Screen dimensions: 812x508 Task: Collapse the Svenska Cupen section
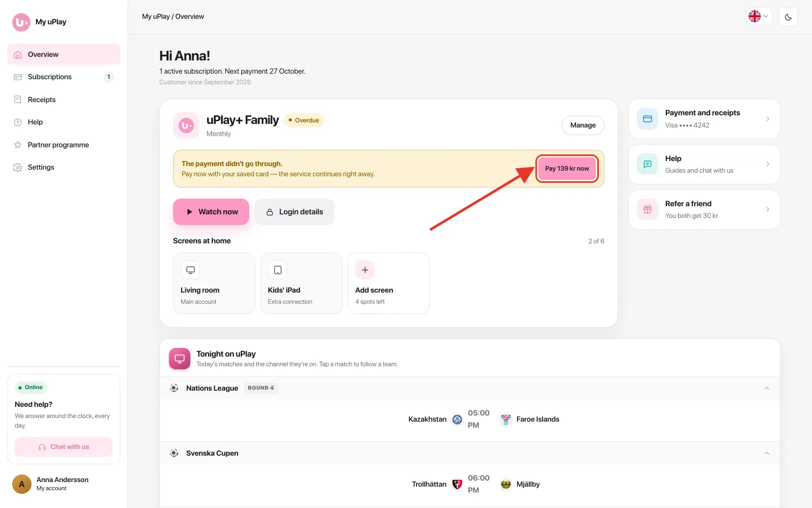tap(767, 453)
